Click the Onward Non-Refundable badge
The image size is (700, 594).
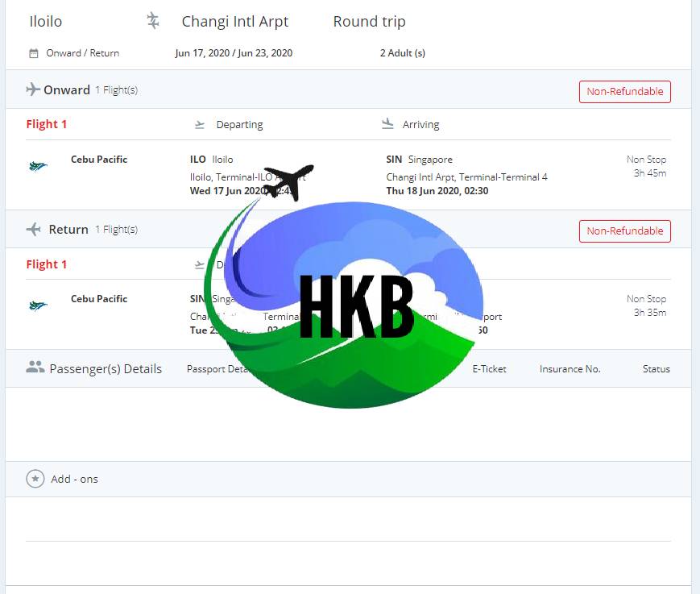pyautogui.click(x=624, y=92)
